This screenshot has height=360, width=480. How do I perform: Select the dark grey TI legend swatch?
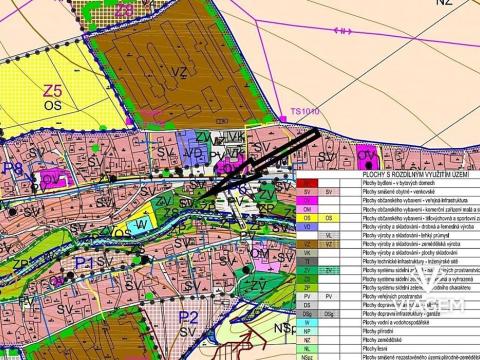[307, 262]
